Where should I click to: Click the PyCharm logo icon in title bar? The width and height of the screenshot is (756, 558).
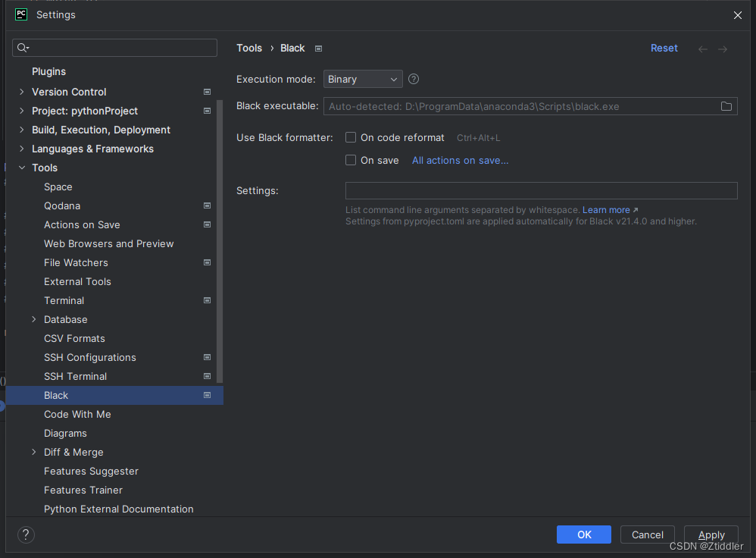20,14
